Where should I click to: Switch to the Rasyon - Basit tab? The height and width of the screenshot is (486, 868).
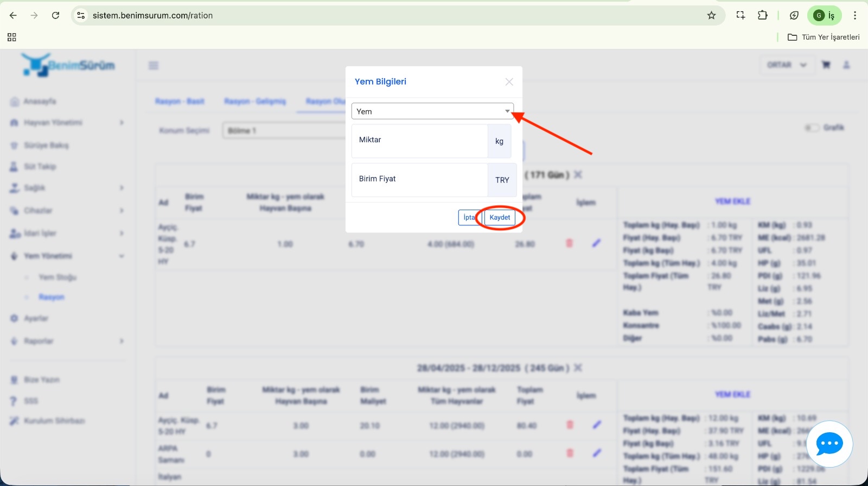(180, 101)
